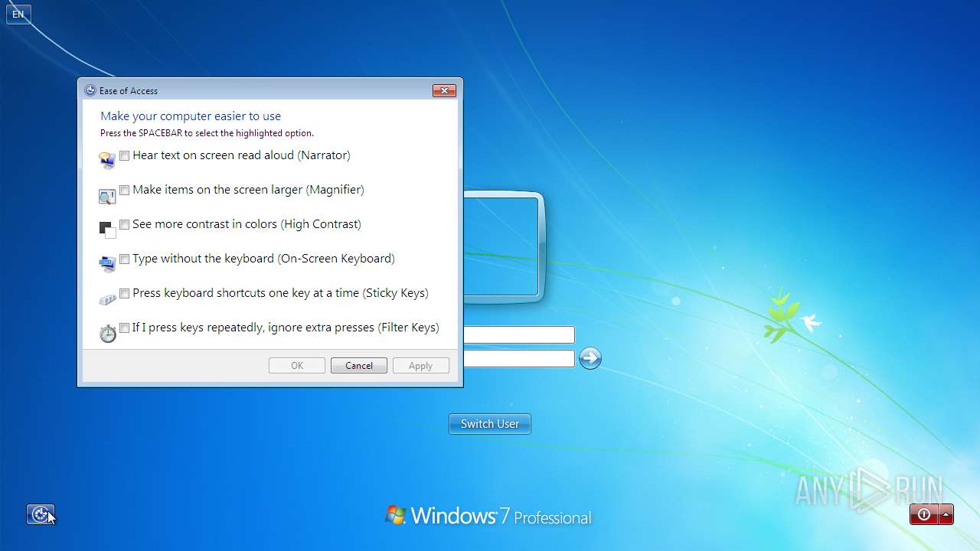The image size is (980, 551).
Task: Click the password input field
Action: [x=519, y=358]
